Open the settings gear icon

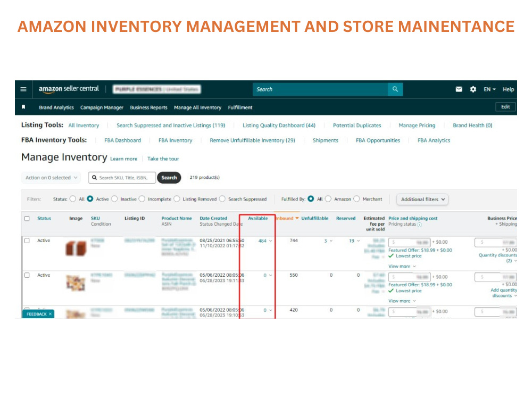[473, 89]
